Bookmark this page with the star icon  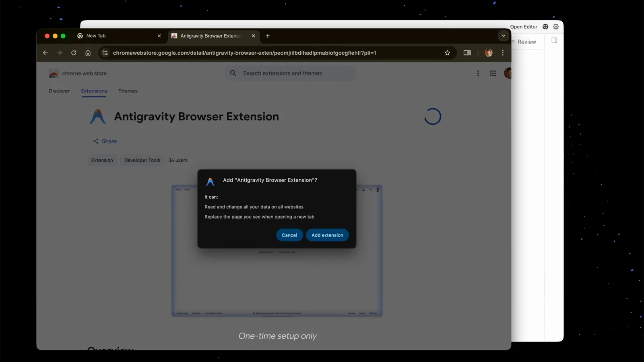(x=447, y=53)
